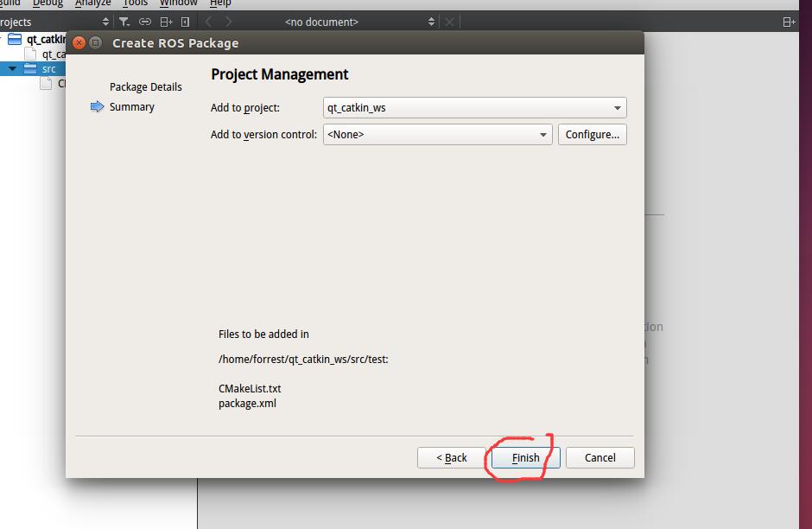Click the CMakeList.txt file name text
Image resolution: width=812 pixels, height=529 pixels.
pyautogui.click(x=250, y=389)
